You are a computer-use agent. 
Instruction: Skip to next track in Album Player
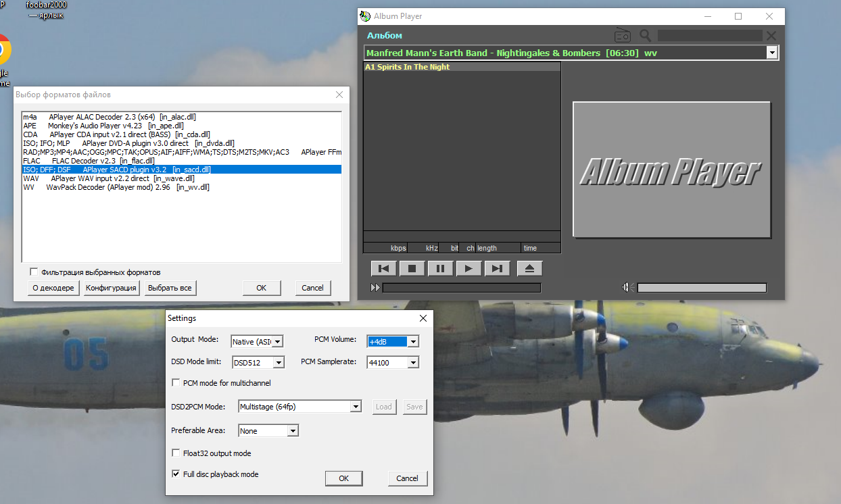[497, 268]
